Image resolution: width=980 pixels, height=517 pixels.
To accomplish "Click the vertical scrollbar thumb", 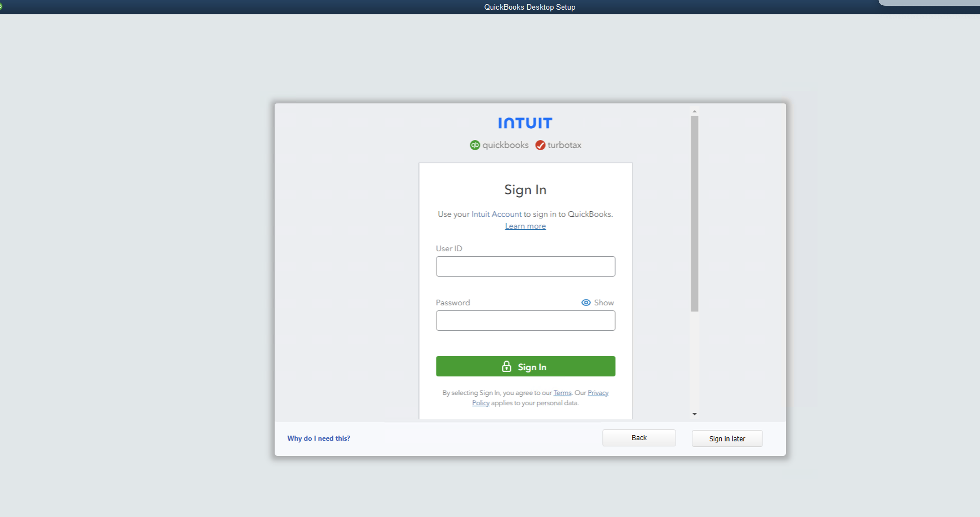I will tap(695, 214).
